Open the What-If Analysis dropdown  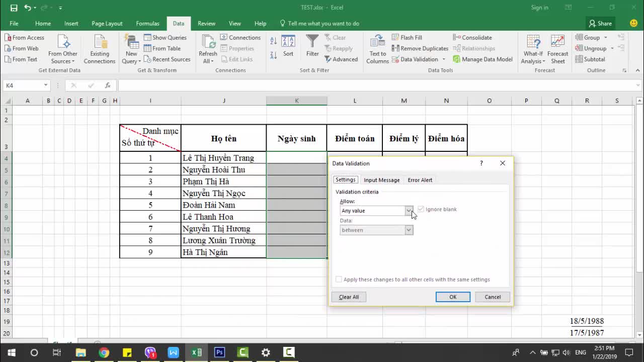(x=533, y=49)
